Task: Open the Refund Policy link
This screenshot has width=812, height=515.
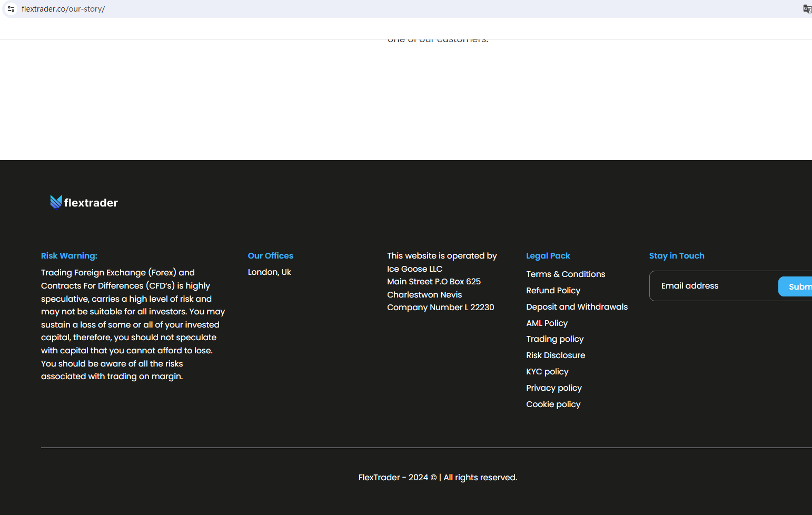Action: pyautogui.click(x=553, y=291)
